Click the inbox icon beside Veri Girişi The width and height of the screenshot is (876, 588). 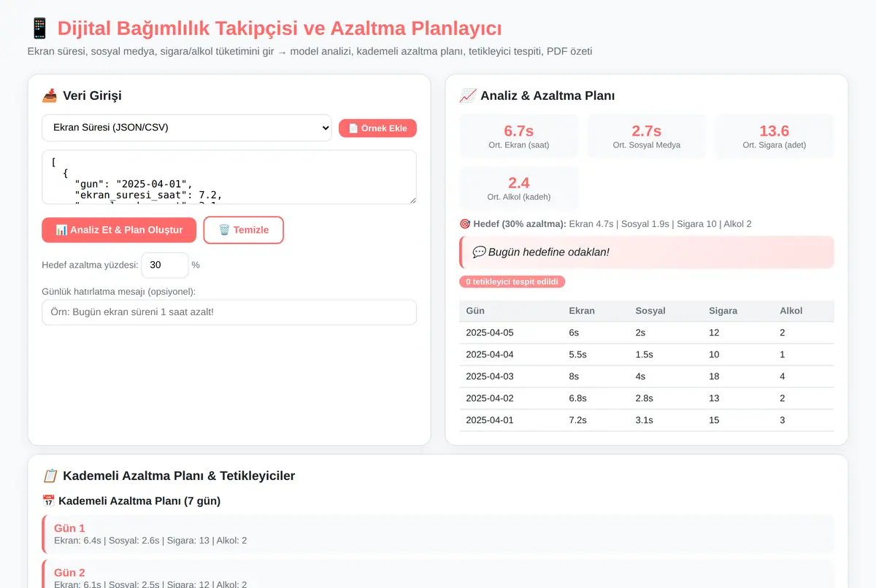pos(50,96)
